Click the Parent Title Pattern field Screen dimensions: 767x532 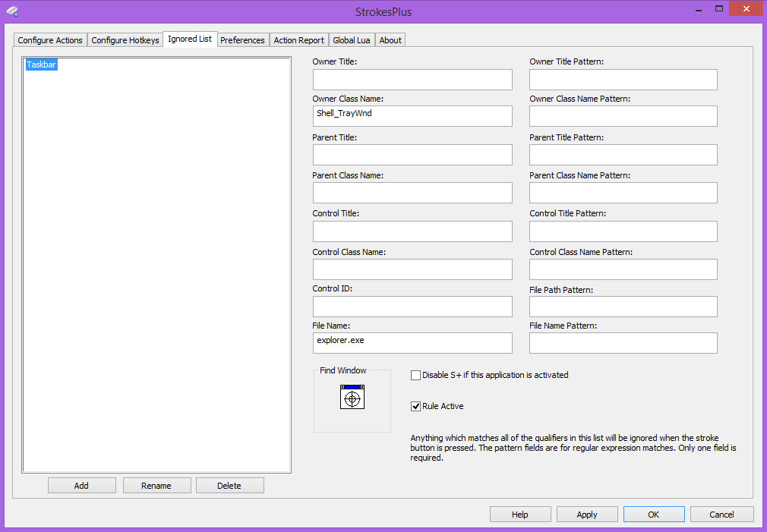click(623, 155)
